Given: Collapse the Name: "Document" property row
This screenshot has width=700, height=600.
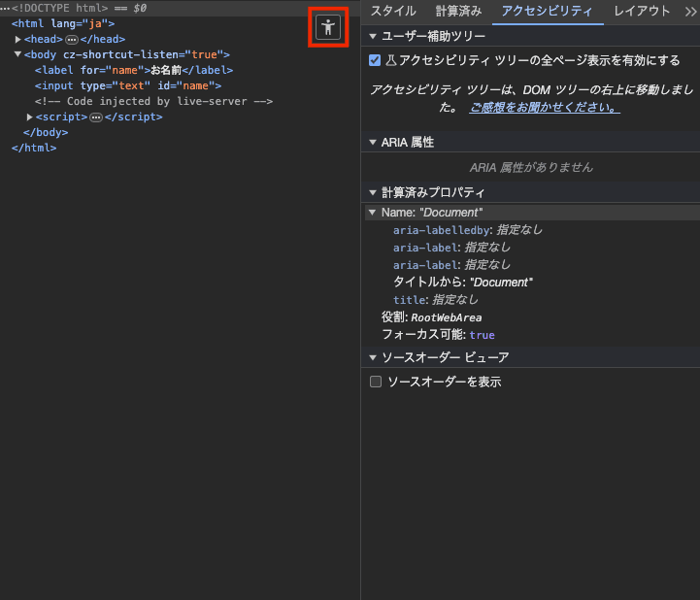Looking at the screenshot, I should [x=373, y=213].
